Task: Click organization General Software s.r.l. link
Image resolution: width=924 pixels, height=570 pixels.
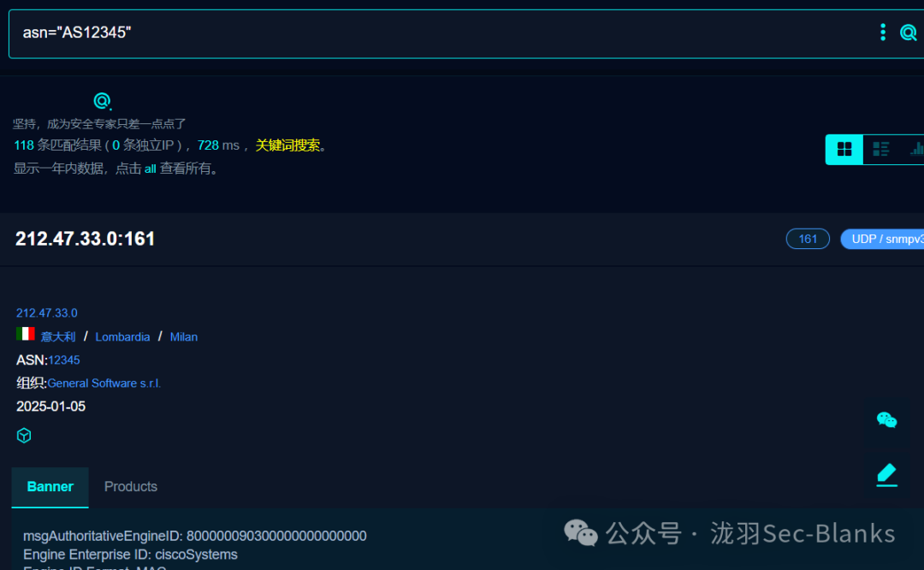Action: coord(104,383)
